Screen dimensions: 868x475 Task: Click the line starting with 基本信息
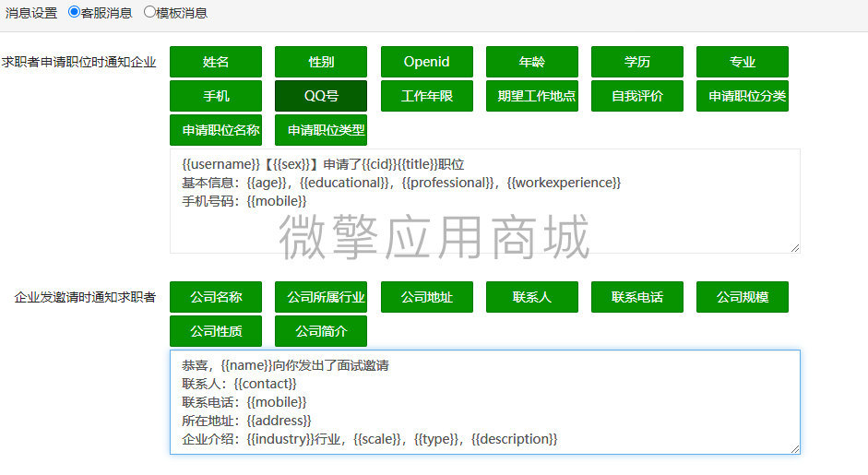pyautogui.click(x=401, y=183)
